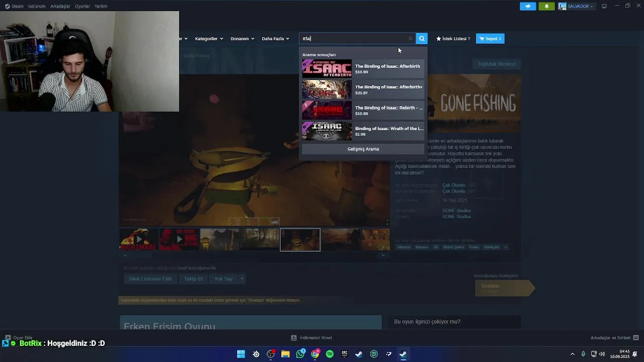Open Spotify in taskbar
Image resolution: width=644 pixels, height=362 pixels.
(330, 354)
